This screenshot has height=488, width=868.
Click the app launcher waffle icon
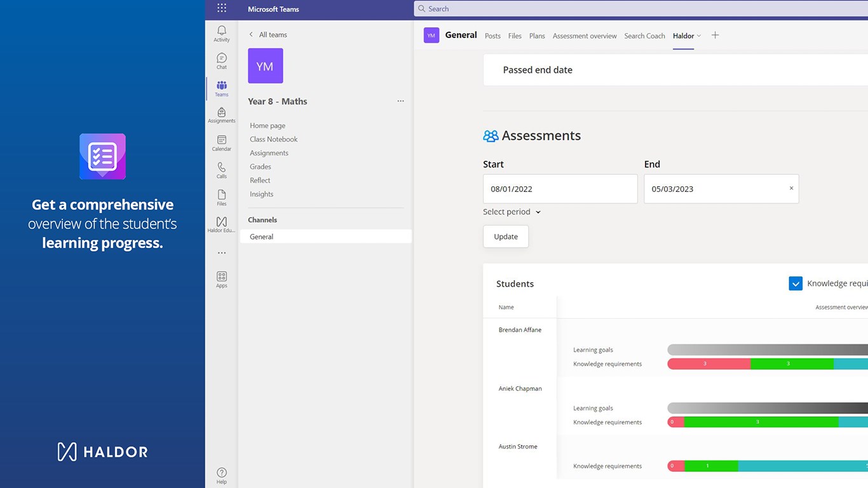pos(221,8)
